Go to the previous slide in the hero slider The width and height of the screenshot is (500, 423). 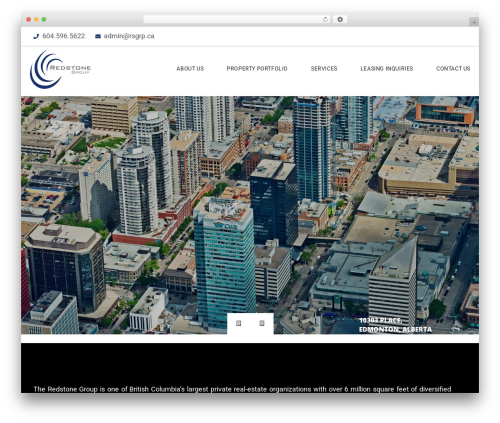coord(239,323)
